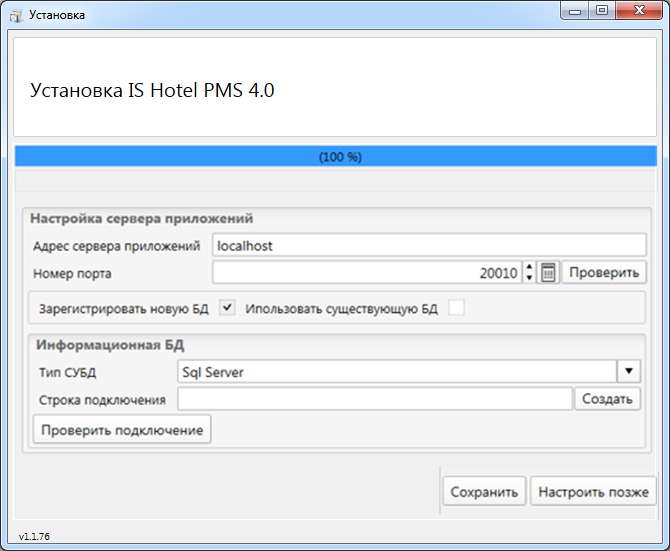Open calculator icon next to port number
Image resolution: width=670 pixels, height=551 pixels.
tap(548, 273)
